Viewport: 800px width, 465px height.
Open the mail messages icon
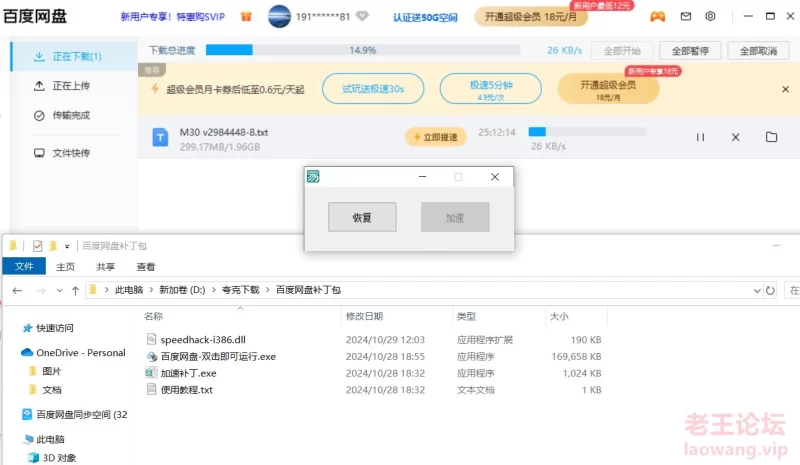coord(686,16)
